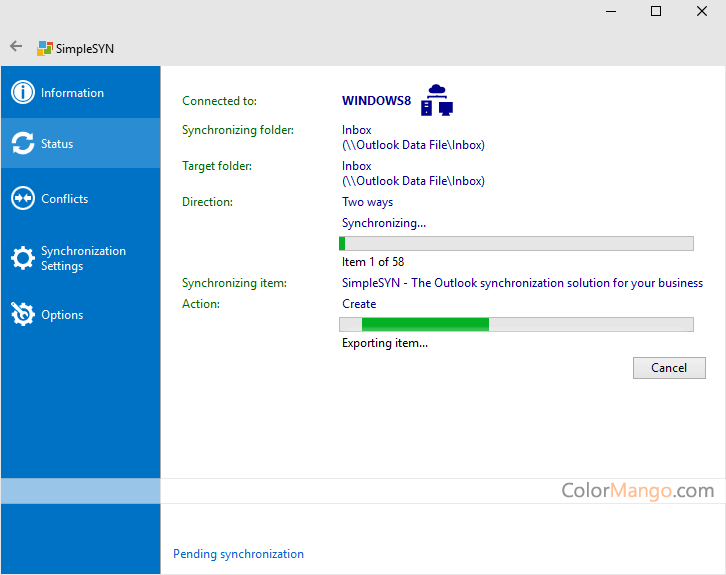
Task: Click the WINDOWS8 computer name
Action: (376, 101)
